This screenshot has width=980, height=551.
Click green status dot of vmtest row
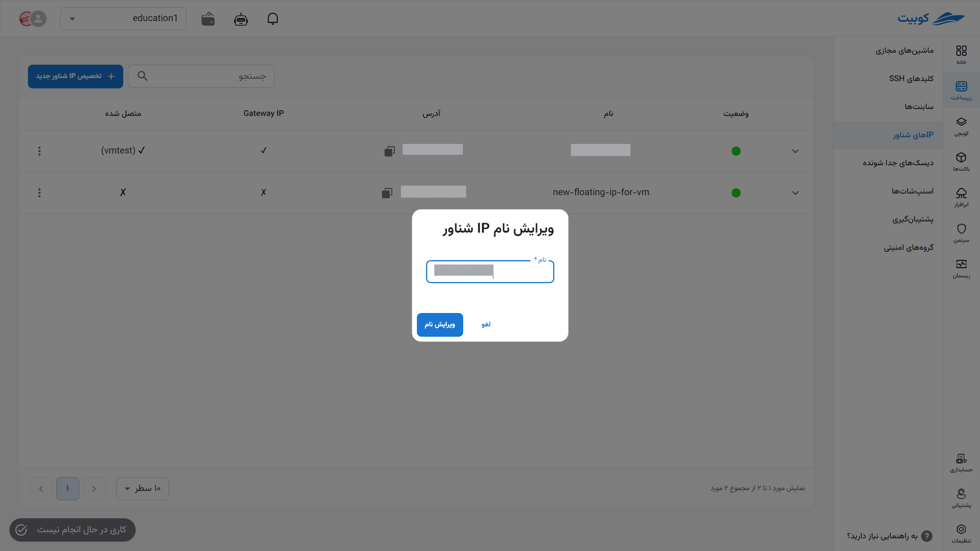pos(736,151)
